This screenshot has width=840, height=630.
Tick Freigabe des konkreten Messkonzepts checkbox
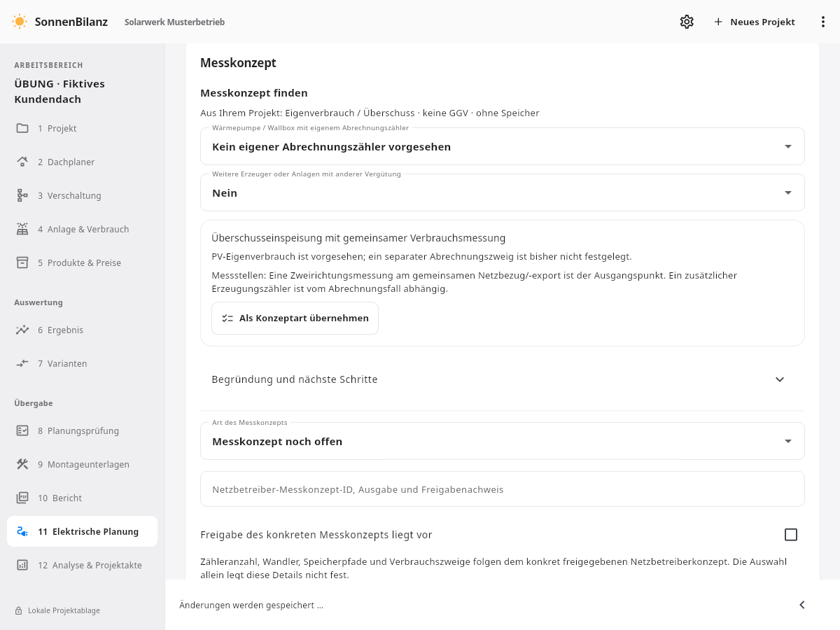(x=791, y=535)
